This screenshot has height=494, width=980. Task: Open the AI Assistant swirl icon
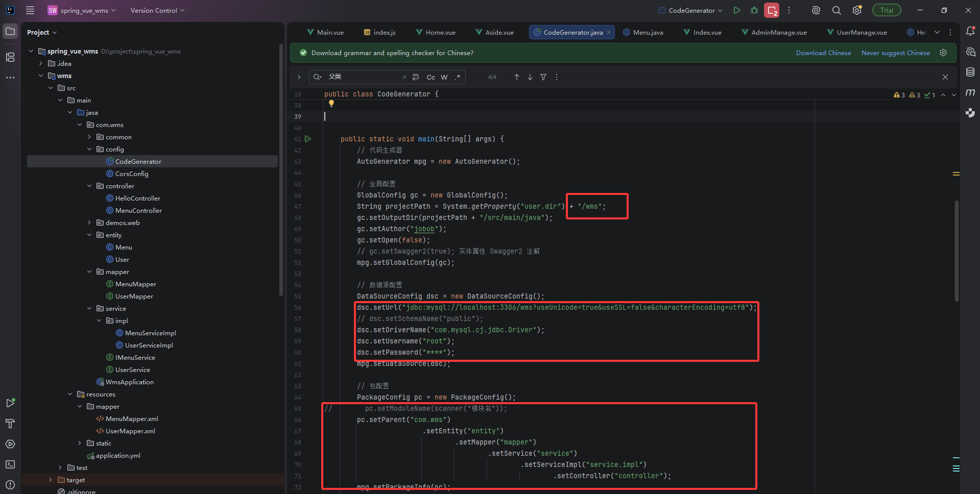click(816, 10)
